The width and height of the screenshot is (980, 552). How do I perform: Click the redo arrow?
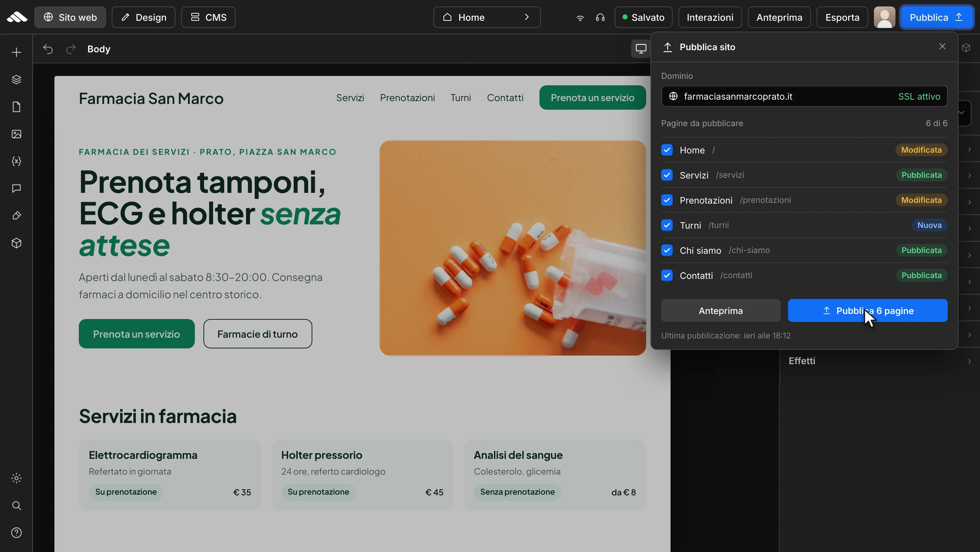(71, 49)
